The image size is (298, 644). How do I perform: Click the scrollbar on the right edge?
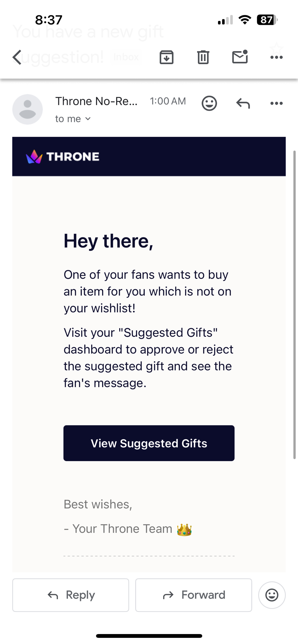click(x=294, y=304)
